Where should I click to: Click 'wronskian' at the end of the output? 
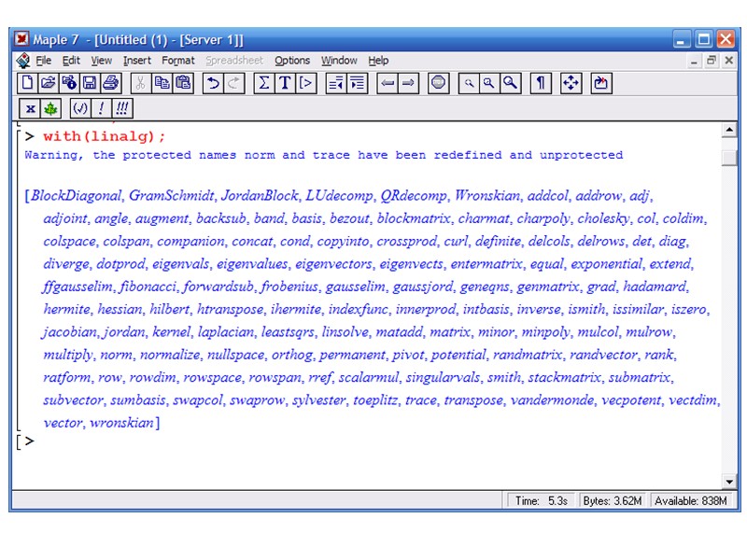coord(121,423)
